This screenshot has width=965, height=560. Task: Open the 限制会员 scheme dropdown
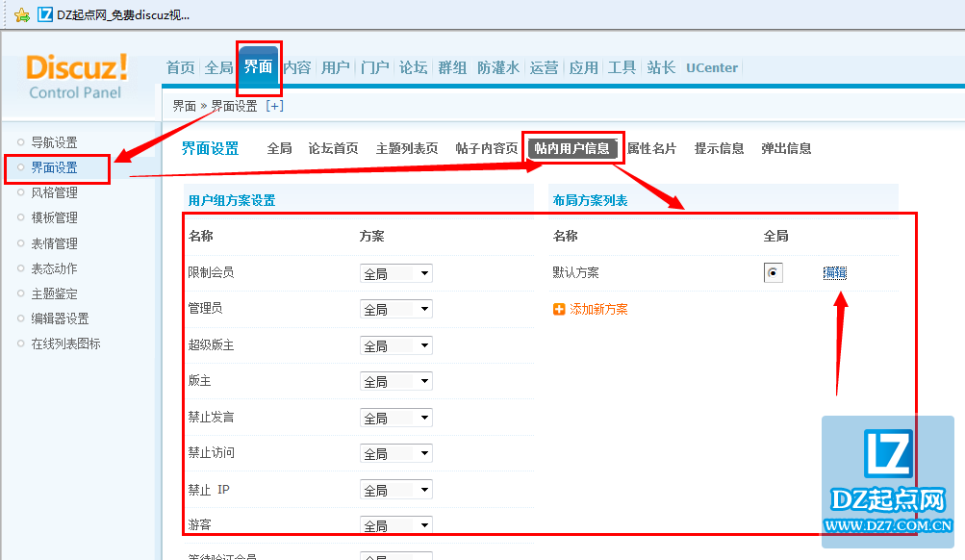click(395, 274)
